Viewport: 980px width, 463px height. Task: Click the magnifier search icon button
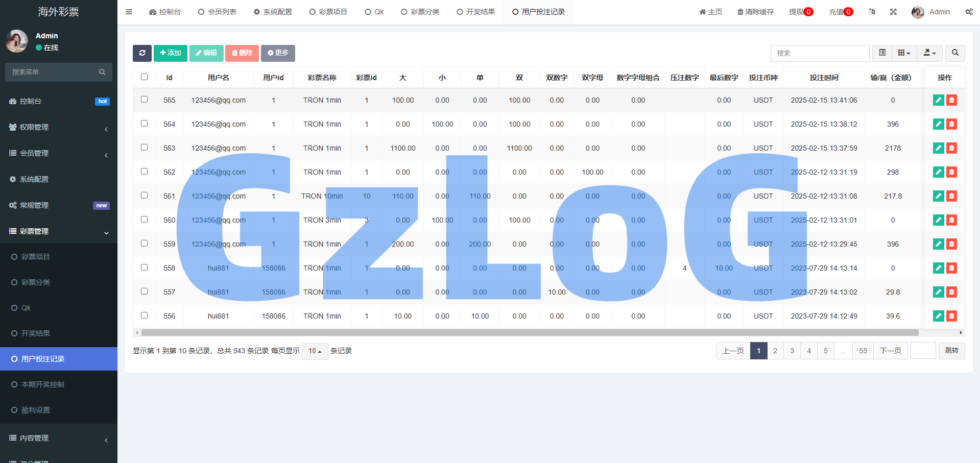coord(955,53)
